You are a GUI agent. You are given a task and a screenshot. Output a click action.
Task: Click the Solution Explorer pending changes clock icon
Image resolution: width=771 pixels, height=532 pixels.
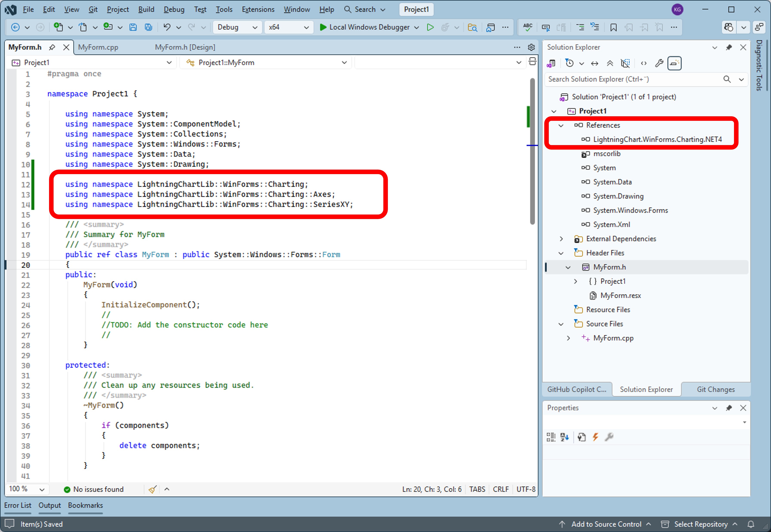point(569,63)
